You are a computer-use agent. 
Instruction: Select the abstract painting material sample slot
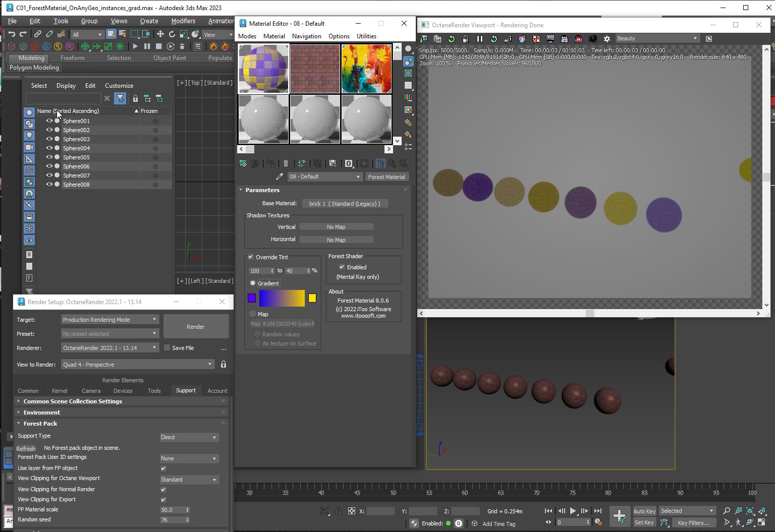366,69
